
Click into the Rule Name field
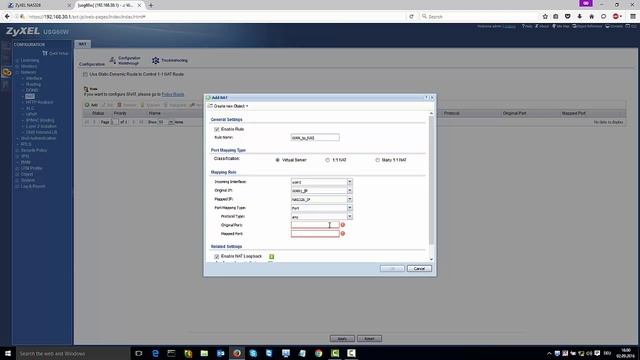point(315,138)
